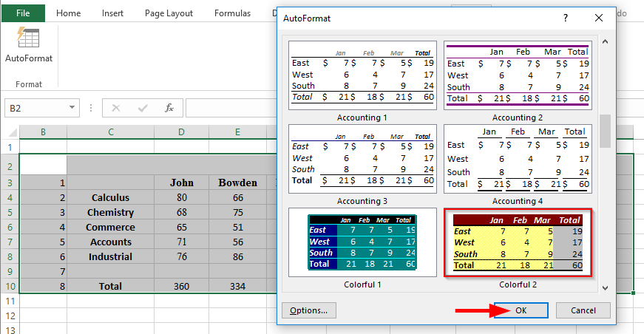Click the 'Colorful 2' caption label
Screen dimensions: 644x334
[x=518, y=284]
